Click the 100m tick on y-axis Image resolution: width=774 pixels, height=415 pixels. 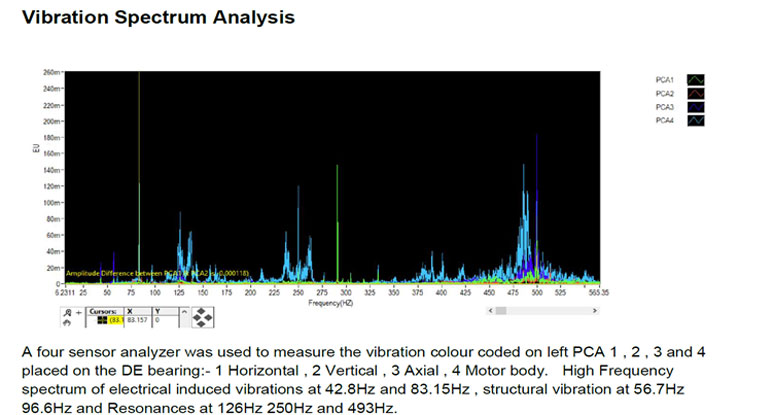click(51, 203)
